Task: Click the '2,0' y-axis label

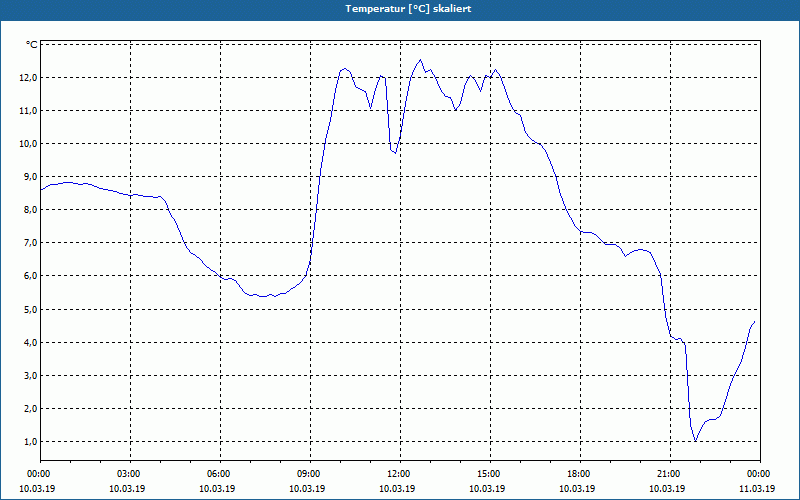Action: coord(31,408)
